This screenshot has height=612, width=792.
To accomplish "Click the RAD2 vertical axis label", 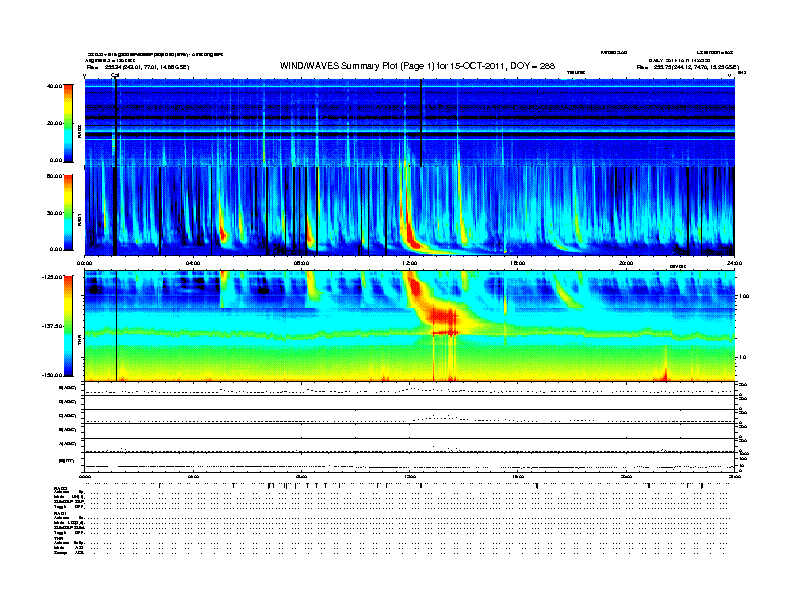I will [x=79, y=131].
